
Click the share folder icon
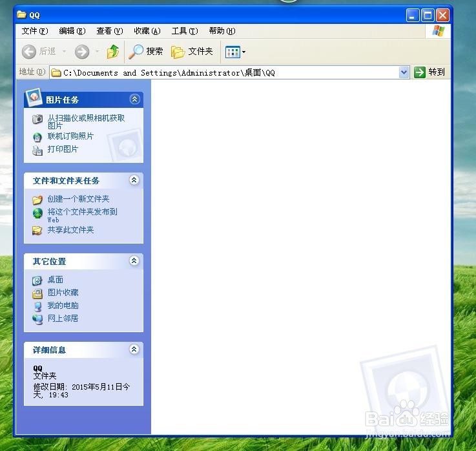tap(37, 231)
